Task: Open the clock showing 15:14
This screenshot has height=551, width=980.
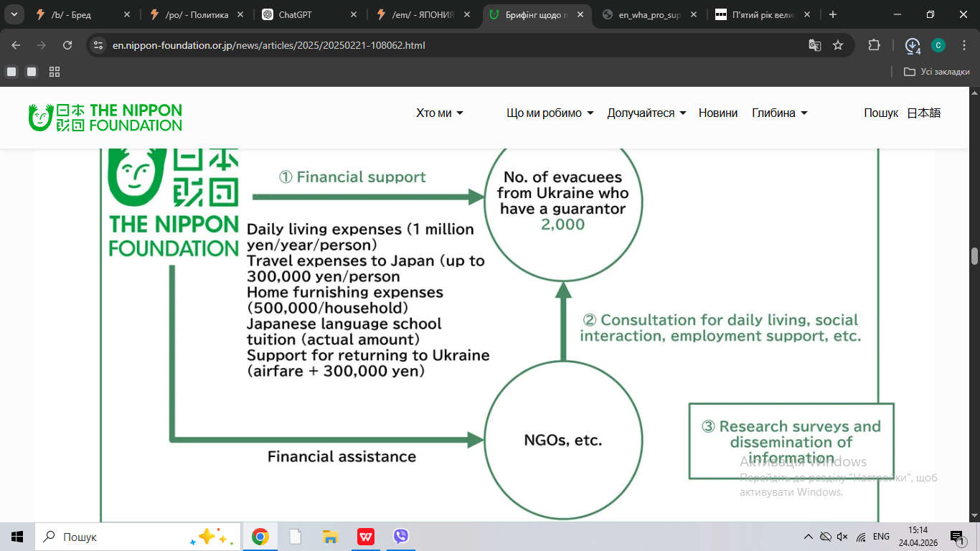Action: [x=917, y=537]
